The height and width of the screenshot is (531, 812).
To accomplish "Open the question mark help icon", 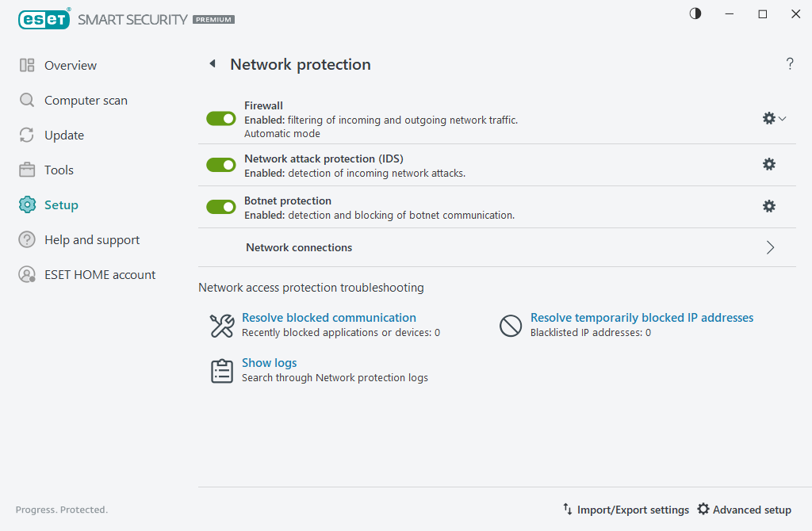I will point(790,64).
